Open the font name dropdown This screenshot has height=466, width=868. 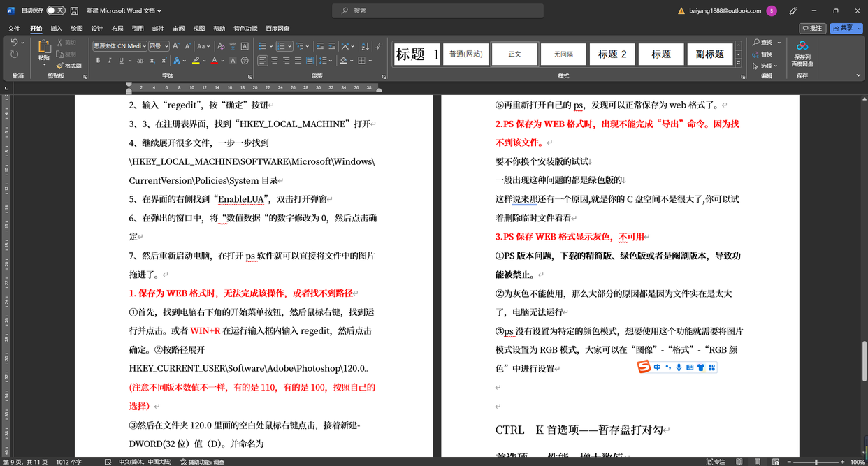click(x=143, y=46)
